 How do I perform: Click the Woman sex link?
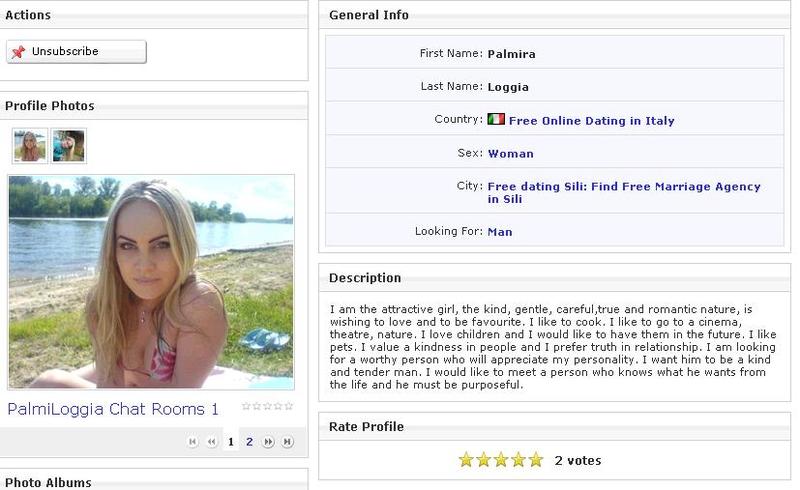click(x=510, y=154)
